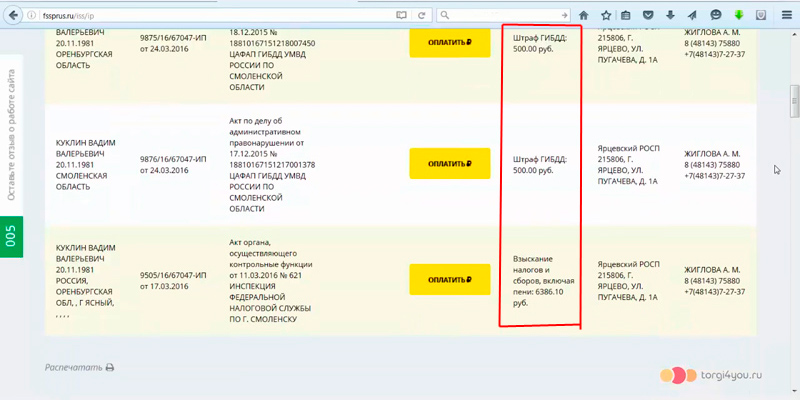Click the vertical page scrollbar thumb
The height and width of the screenshot is (400, 800).
pyautogui.click(x=794, y=101)
